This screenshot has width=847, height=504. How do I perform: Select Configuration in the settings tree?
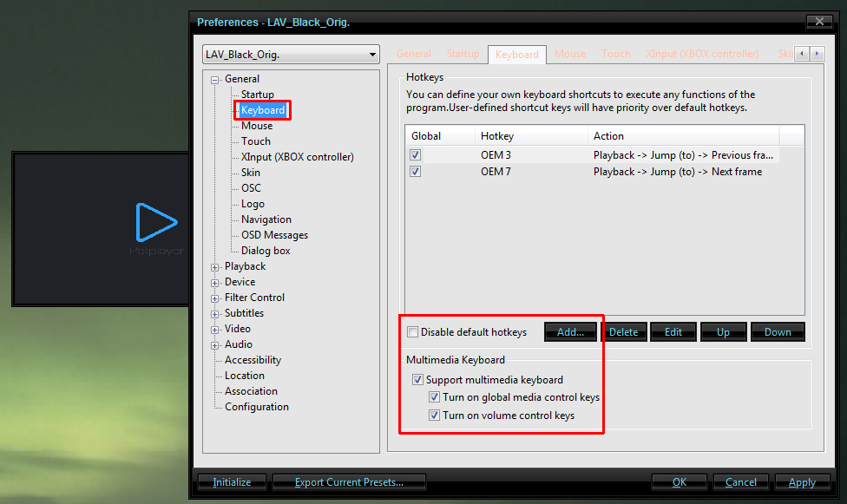click(257, 408)
